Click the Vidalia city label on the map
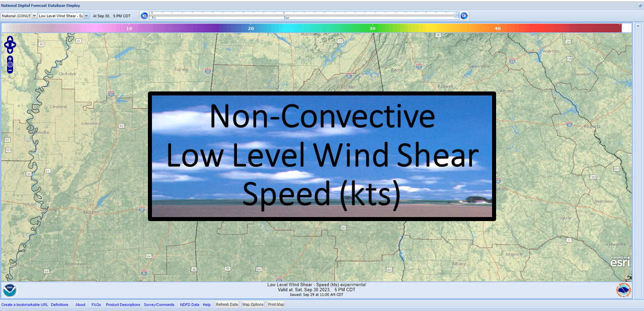The image size is (644, 311). (565, 218)
